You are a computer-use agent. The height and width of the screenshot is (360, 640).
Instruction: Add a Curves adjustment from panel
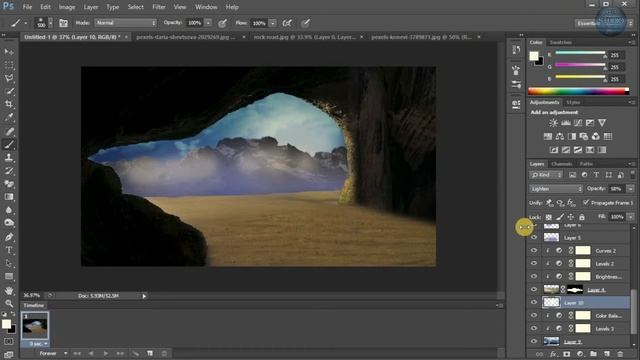tap(578, 123)
